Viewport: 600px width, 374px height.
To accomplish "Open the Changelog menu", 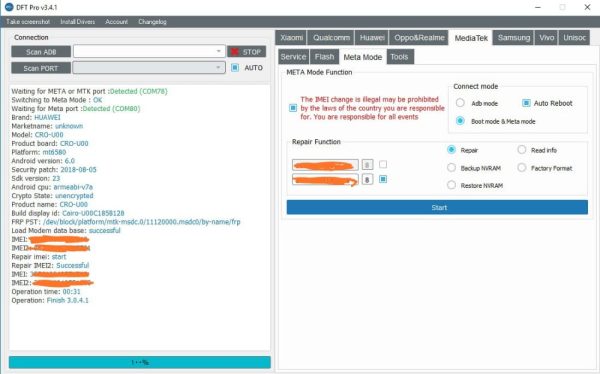I will tap(152, 22).
